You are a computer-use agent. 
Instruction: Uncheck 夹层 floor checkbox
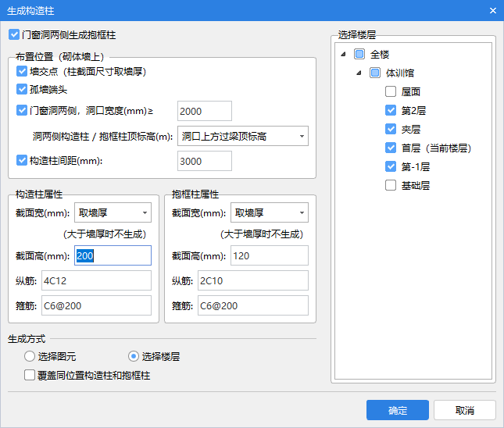[x=391, y=129]
